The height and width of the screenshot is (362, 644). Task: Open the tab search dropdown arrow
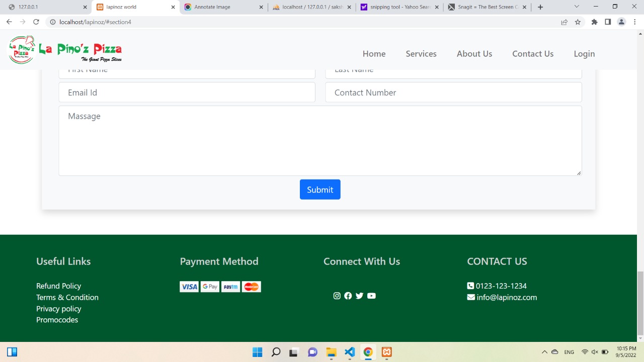(x=577, y=7)
